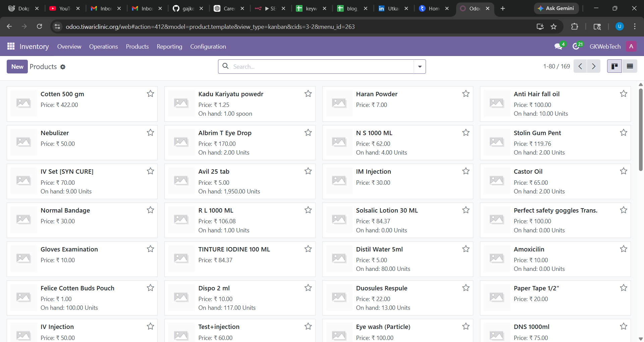Select the kanban view icon
Screen dimensions: 644x342
(x=614, y=66)
